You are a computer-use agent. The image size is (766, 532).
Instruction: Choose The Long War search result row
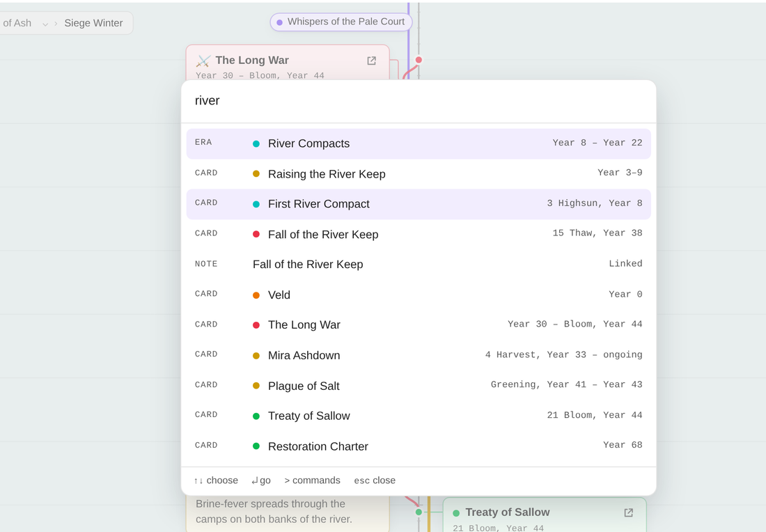point(419,325)
